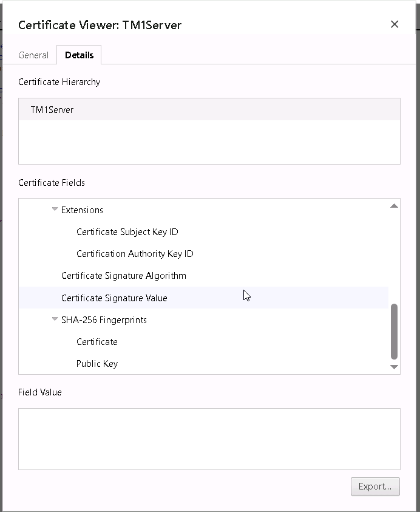Select Certificate Signature Value field
420x512 pixels.
tap(114, 298)
